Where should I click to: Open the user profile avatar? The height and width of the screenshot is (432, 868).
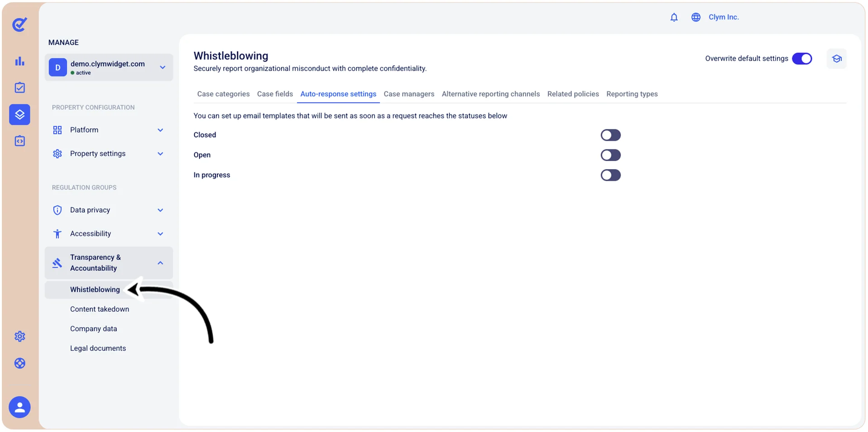pos(19,407)
